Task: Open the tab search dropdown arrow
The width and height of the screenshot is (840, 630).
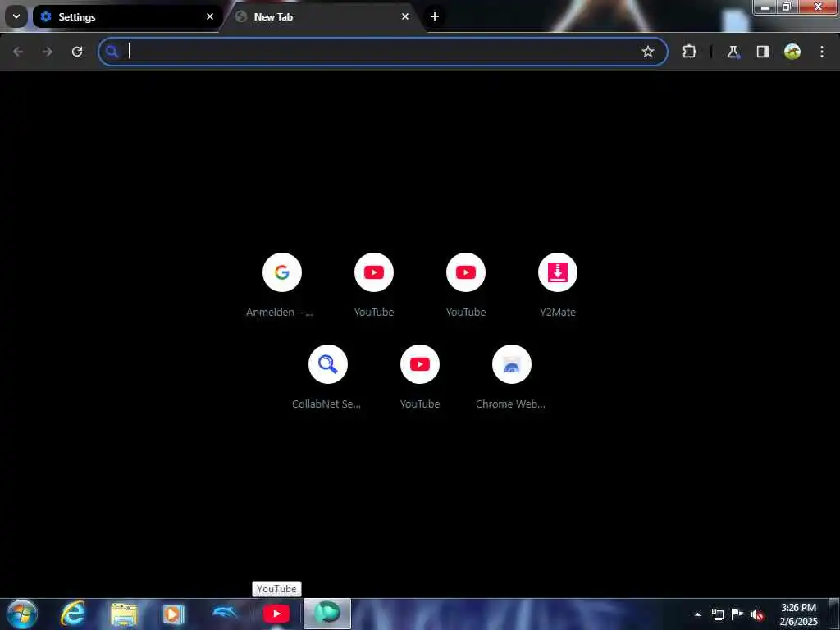Action: (x=16, y=16)
